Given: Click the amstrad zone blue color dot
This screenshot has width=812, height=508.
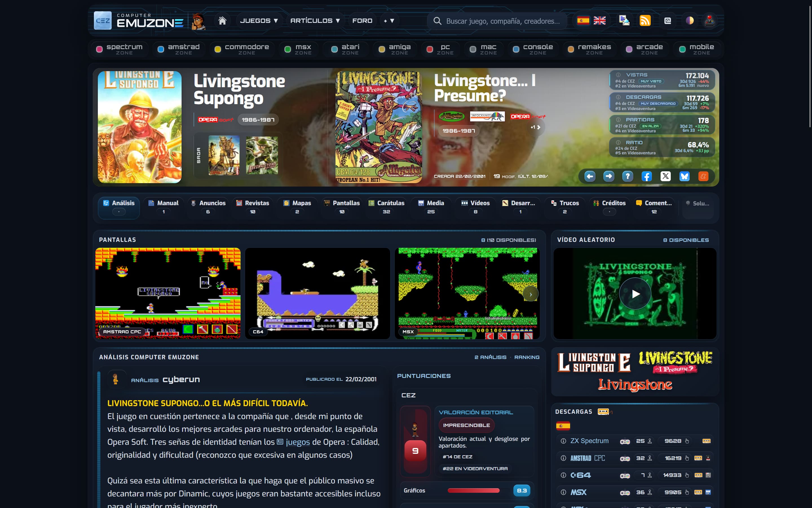Looking at the screenshot, I should 161,49.
